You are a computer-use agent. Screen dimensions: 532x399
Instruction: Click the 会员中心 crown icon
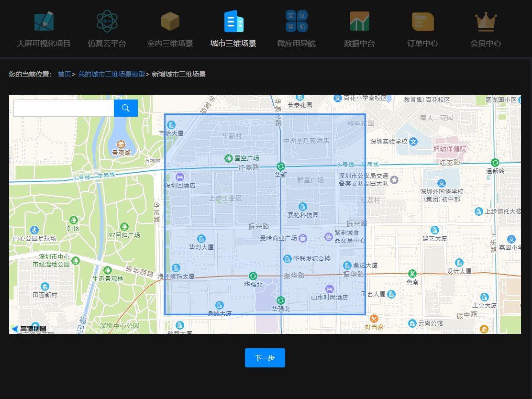coord(486,21)
